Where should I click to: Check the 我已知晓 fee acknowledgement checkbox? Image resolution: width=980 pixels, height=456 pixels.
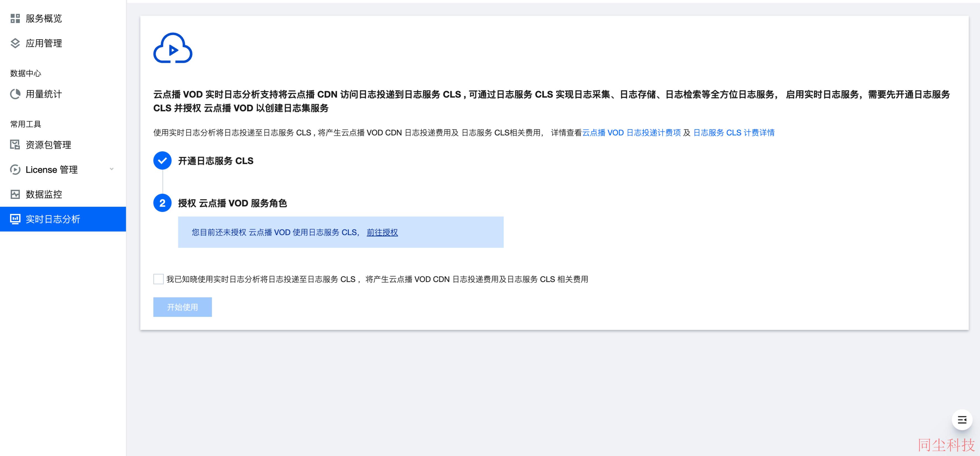pyautogui.click(x=158, y=279)
